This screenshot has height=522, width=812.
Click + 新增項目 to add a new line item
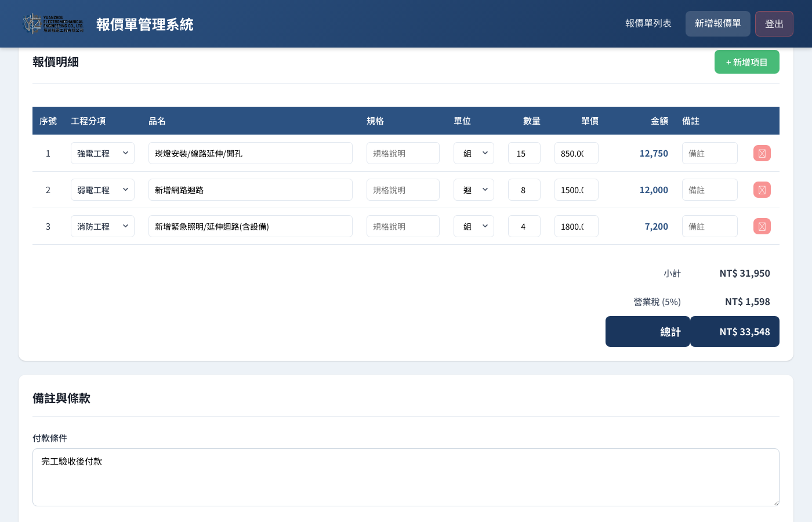coord(747,61)
